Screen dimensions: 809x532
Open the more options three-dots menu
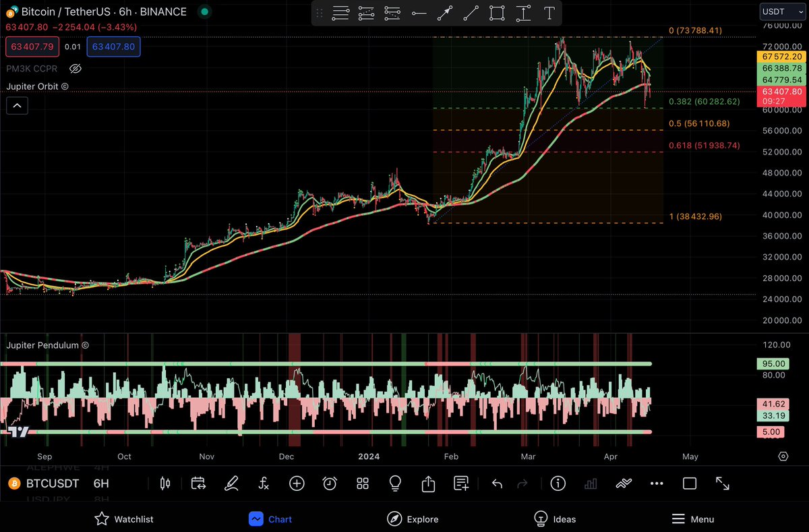pos(657,483)
